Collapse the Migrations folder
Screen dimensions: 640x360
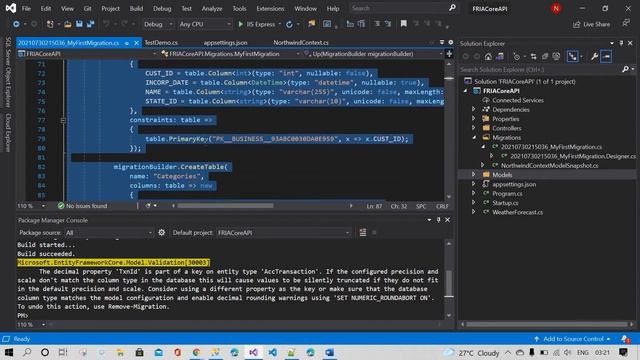tap(473, 137)
